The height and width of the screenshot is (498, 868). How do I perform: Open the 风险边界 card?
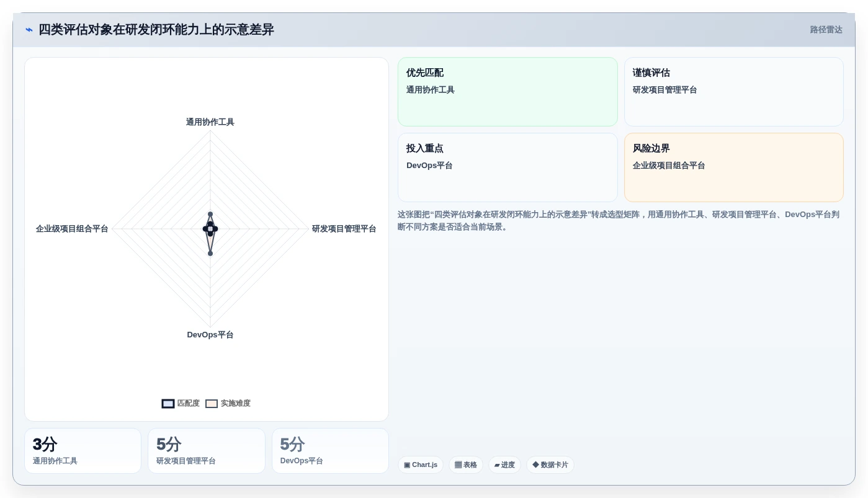[734, 167]
